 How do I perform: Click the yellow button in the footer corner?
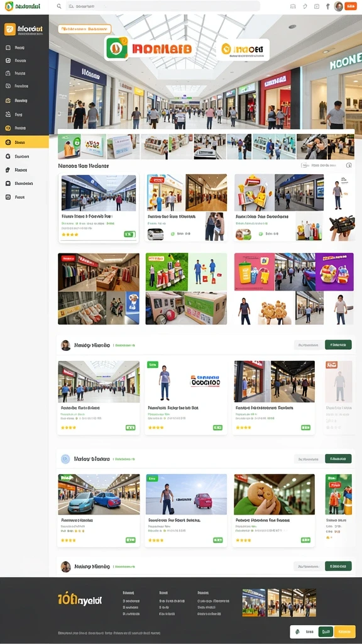pyautogui.click(x=345, y=631)
